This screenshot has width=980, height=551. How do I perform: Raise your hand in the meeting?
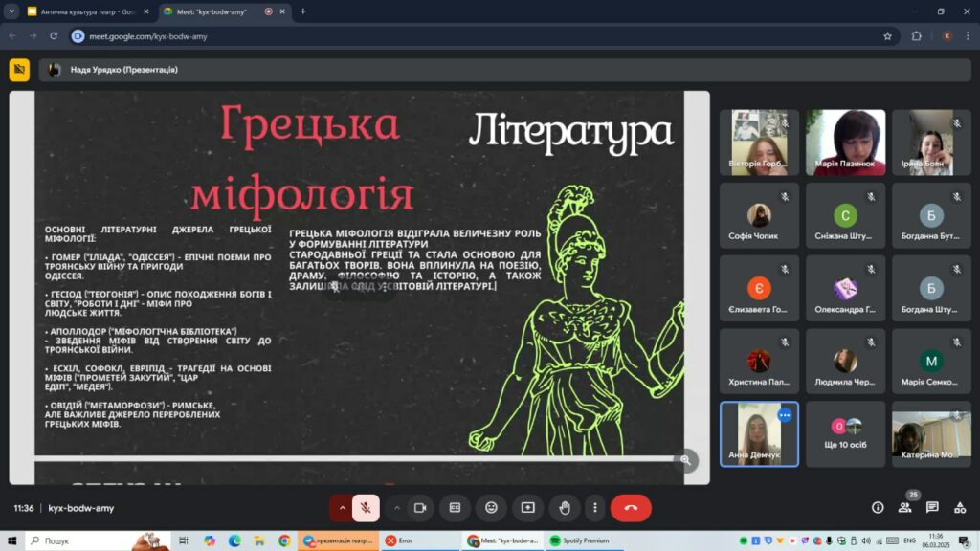[565, 508]
